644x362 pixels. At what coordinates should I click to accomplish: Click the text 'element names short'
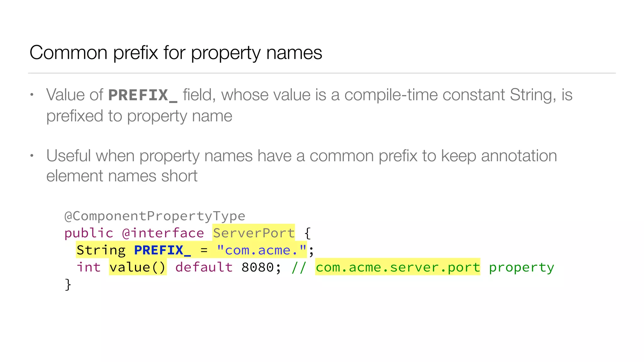122,176
